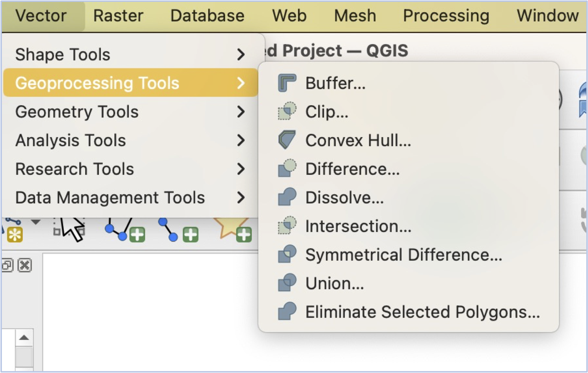Open the dropdown arrow beside digitizing tool
Viewport: 588px width, 373px height.
(36, 222)
